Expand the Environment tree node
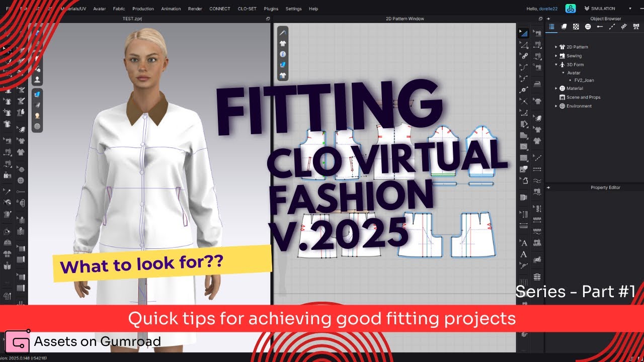Screen dimensions: 644x362 point(556,106)
